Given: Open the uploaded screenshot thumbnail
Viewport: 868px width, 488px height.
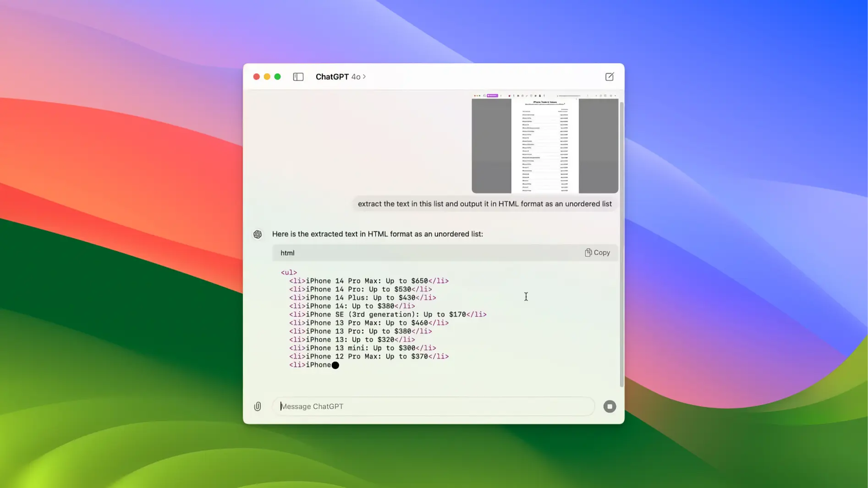Looking at the screenshot, I should point(544,145).
